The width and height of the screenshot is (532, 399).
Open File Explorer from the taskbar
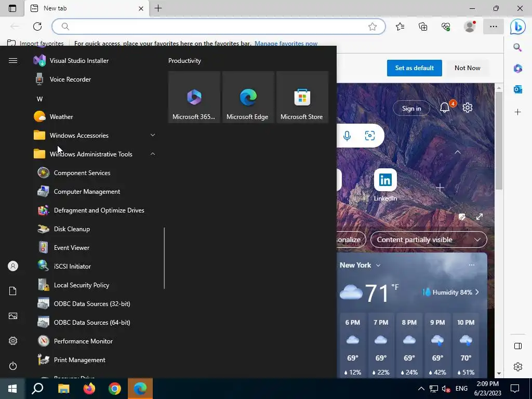pos(63,389)
